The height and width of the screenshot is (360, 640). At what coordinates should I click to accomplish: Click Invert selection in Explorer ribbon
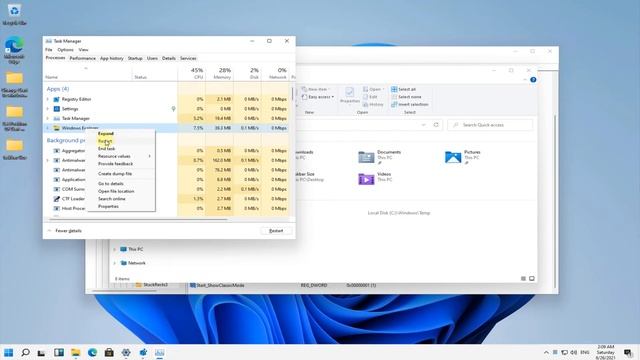410,104
